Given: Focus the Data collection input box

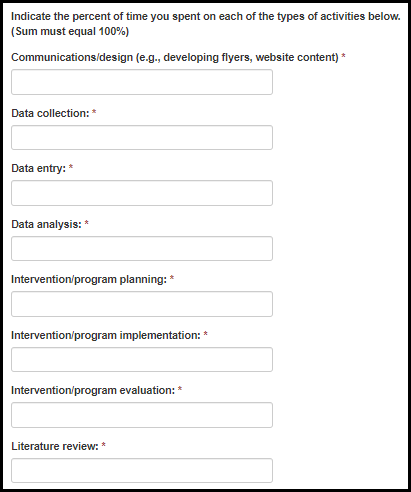Looking at the screenshot, I should (x=142, y=138).
